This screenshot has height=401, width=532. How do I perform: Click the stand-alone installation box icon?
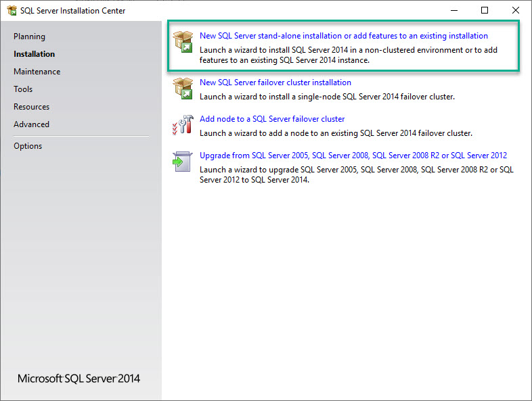pos(183,42)
